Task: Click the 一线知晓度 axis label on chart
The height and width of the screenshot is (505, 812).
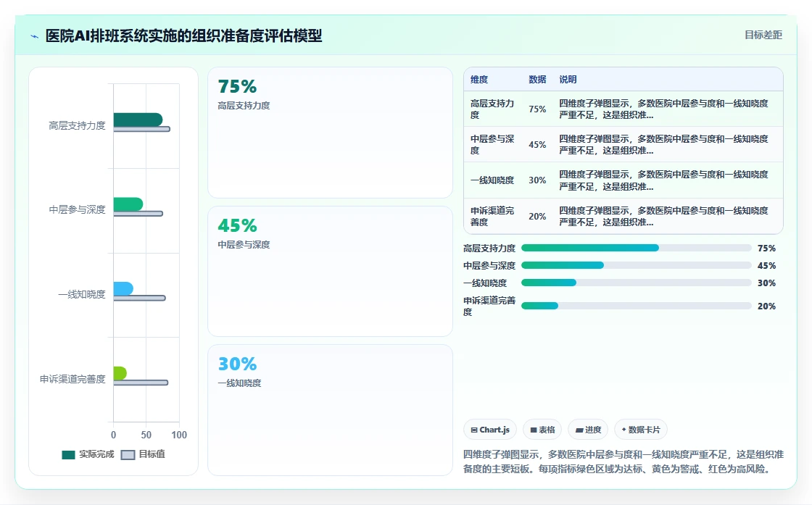Action: point(82,294)
